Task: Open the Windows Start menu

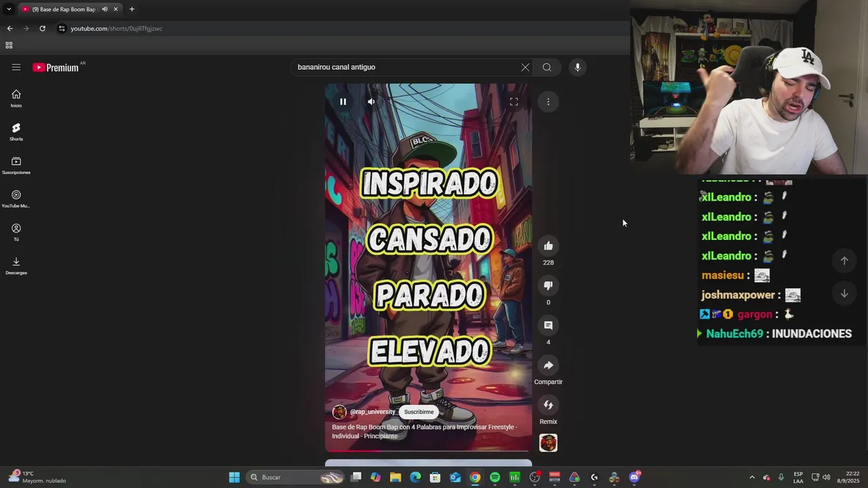Action: [x=234, y=477]
